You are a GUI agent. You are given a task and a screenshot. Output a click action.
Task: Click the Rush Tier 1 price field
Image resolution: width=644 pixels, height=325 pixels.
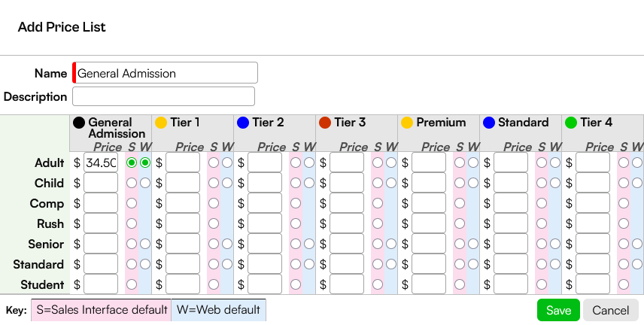pos(183,223)
